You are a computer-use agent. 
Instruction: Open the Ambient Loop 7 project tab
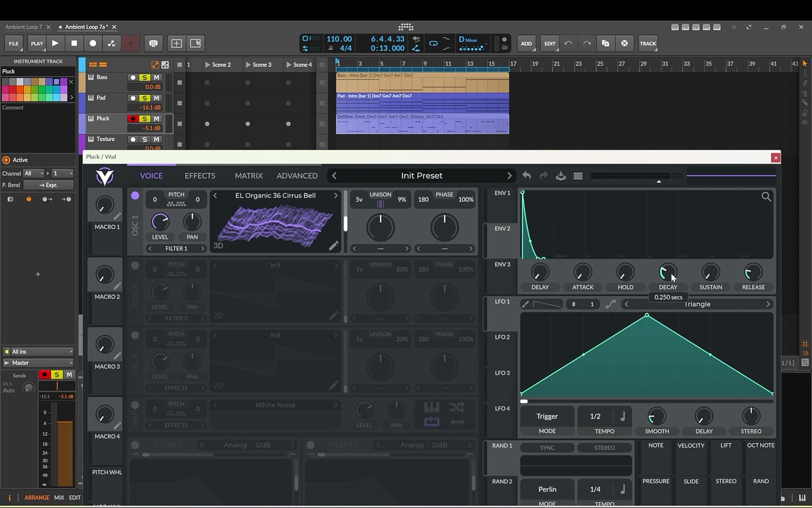24,27
